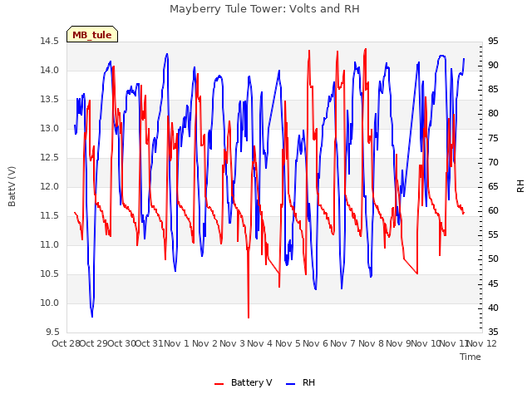Click the 65 value on right axis
Viewport: 532px width, 399px height.
[493, 186]
